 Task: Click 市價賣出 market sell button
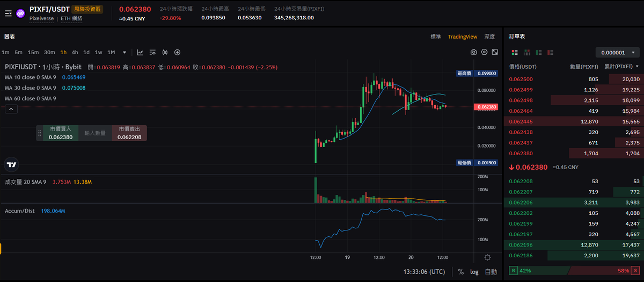tap(129, 133)
